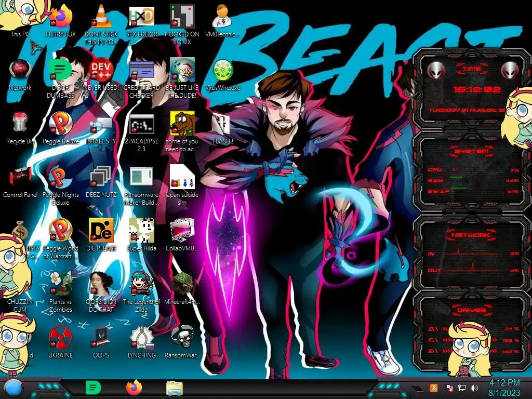Open the HxD hex editor desktop shortcut
The width and height of the screenshot is (532, 399).
click(x=142, y=16)
